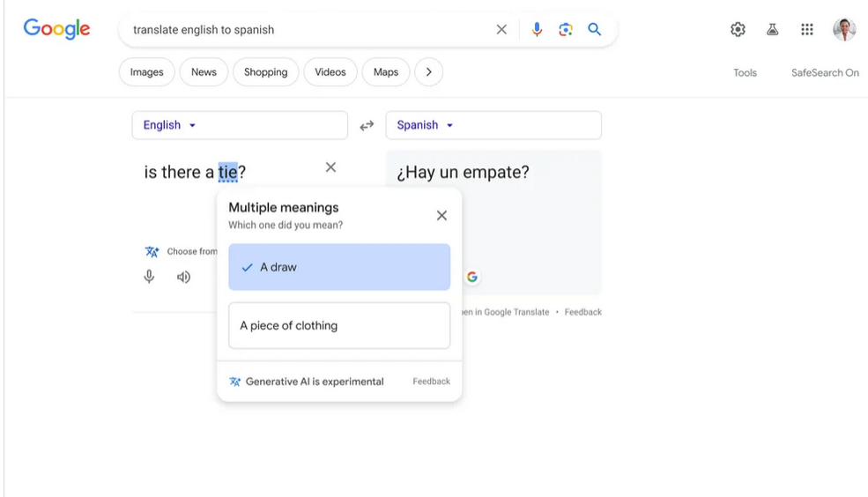Swap the English and Spanish languages
The height and width of the screenshot is (497, 868).
click(367, 126)
